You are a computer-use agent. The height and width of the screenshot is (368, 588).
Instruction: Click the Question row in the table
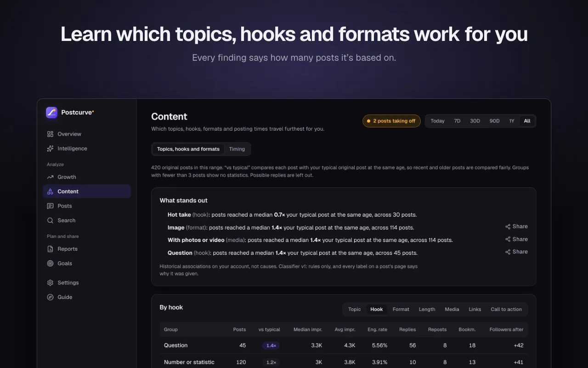click(x=344, y=345)
